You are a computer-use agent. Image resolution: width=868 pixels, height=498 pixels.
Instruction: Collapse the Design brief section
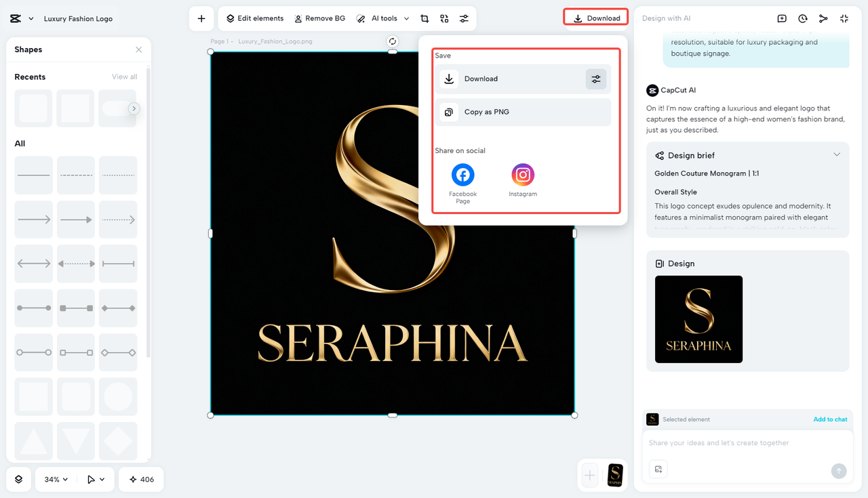pyautogui.click(x=837, y=154)
